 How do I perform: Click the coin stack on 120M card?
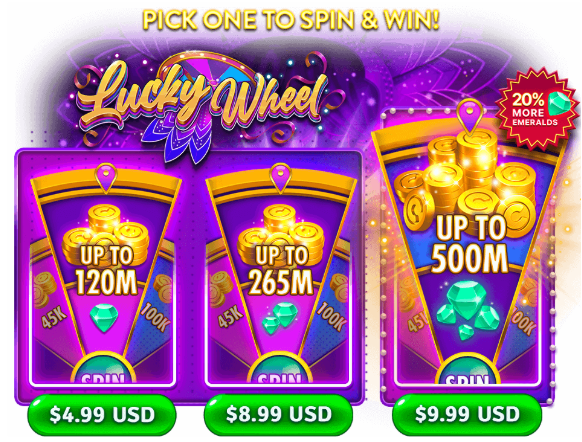coord(106,232)
